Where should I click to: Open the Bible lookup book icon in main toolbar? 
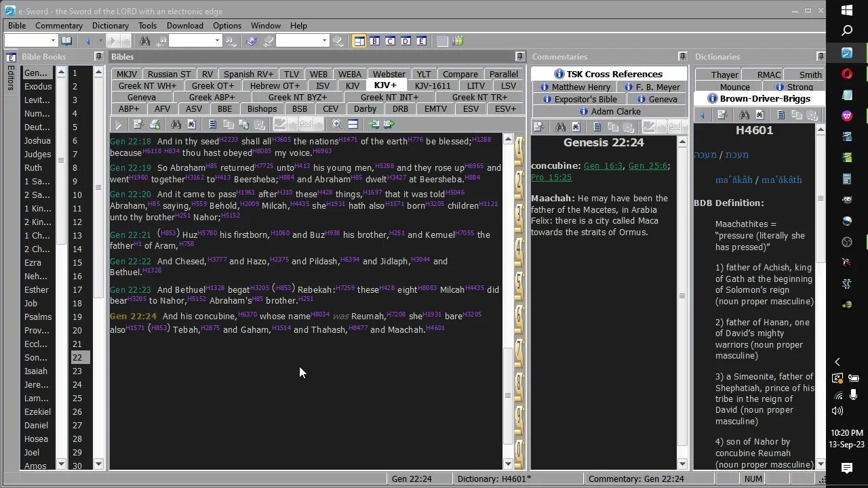click(66, 41)
